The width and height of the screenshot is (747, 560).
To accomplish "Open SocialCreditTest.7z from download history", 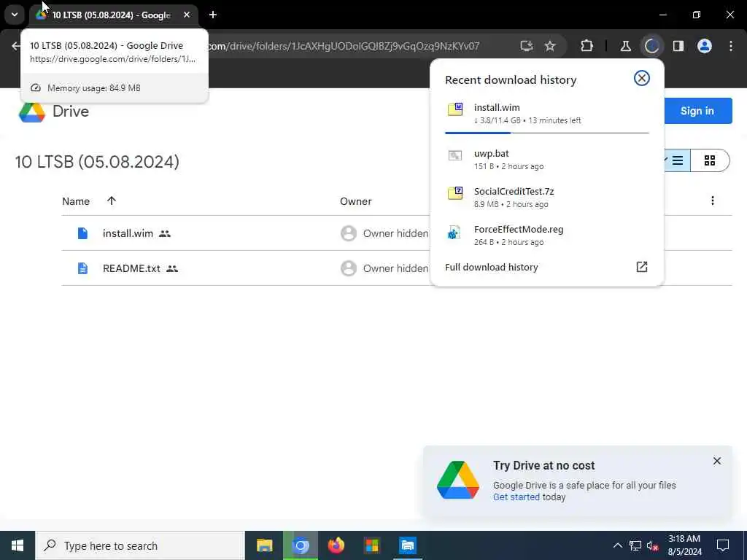I will coord(547,197).
